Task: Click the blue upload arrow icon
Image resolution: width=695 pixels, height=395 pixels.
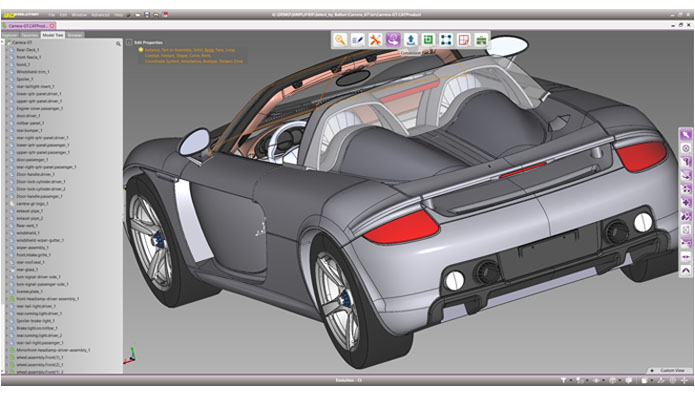Action: pos(410,40)
